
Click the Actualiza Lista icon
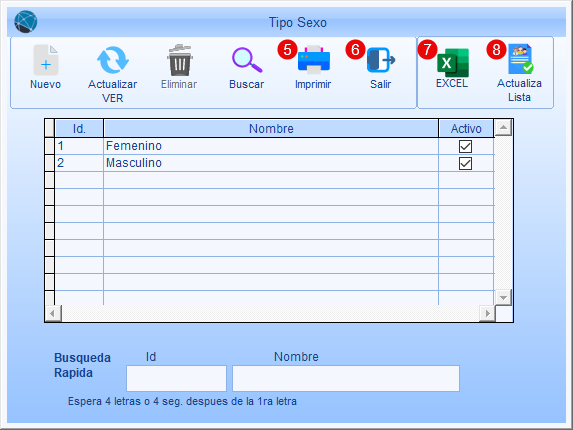click(520, 59)
